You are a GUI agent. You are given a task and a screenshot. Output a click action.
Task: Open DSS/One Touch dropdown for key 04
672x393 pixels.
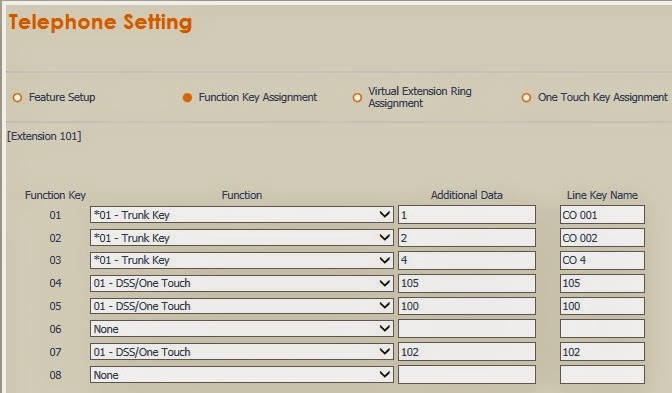pos(242,283)
